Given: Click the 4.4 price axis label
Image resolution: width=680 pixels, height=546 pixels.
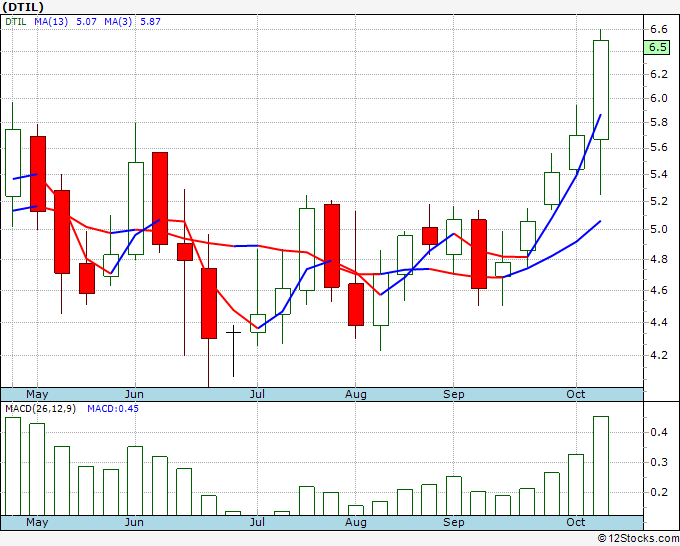Looking at the screenshot, I should tap(658, 322).
